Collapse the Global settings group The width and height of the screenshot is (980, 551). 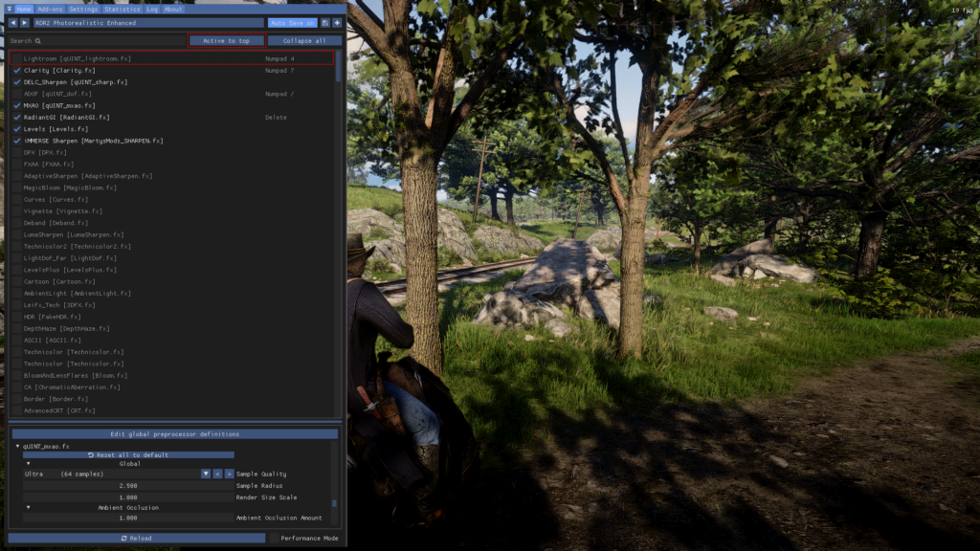(28, 464)
